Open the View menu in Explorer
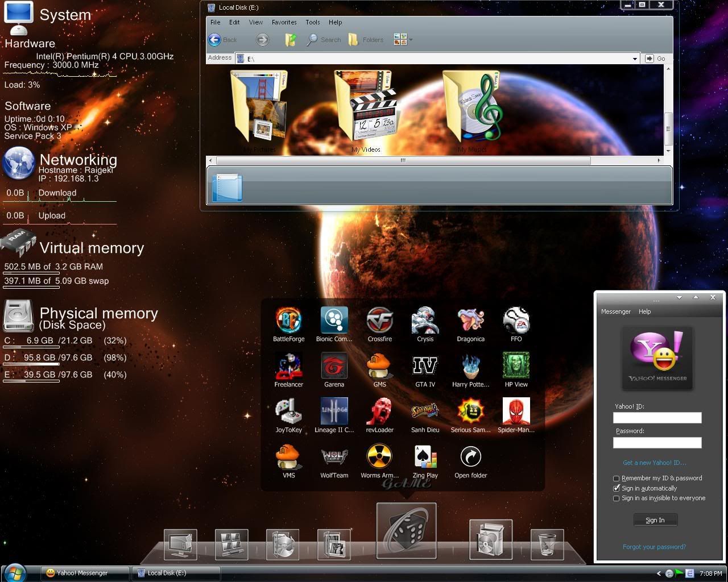Viewport: 728px width, 582px height. coord(256,22)
